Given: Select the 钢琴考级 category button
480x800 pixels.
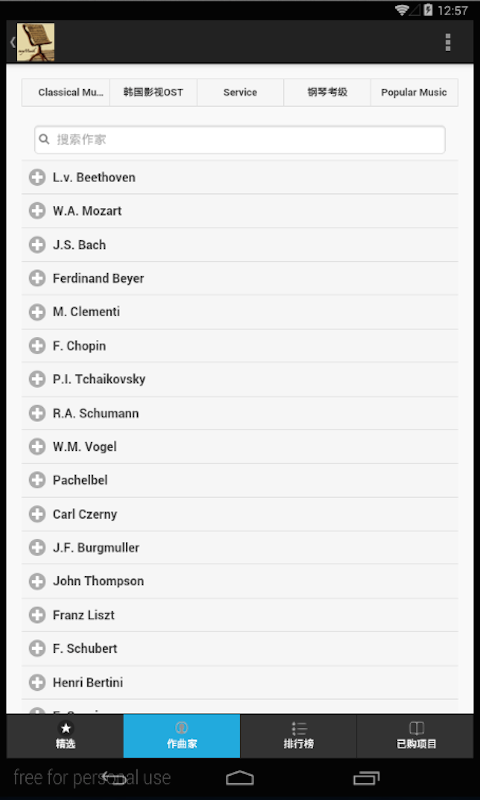Looking at the screenshot, I should (327, 92).
